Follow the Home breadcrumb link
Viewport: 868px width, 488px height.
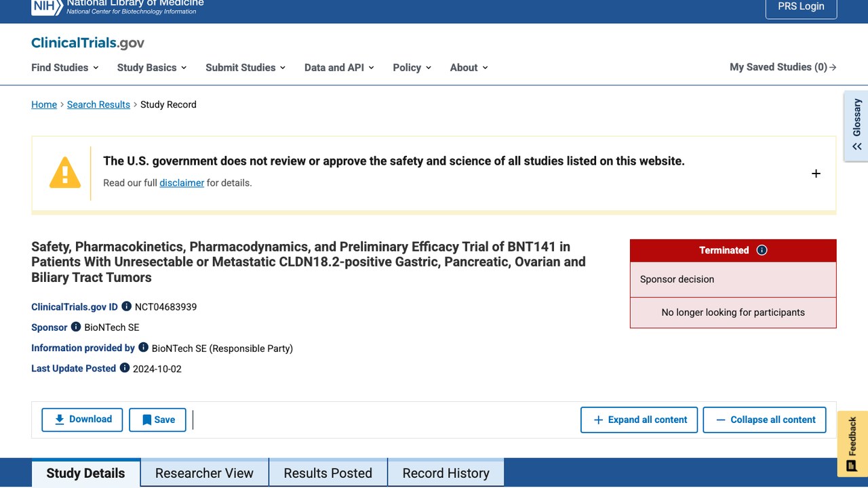(x=44, y=104)
